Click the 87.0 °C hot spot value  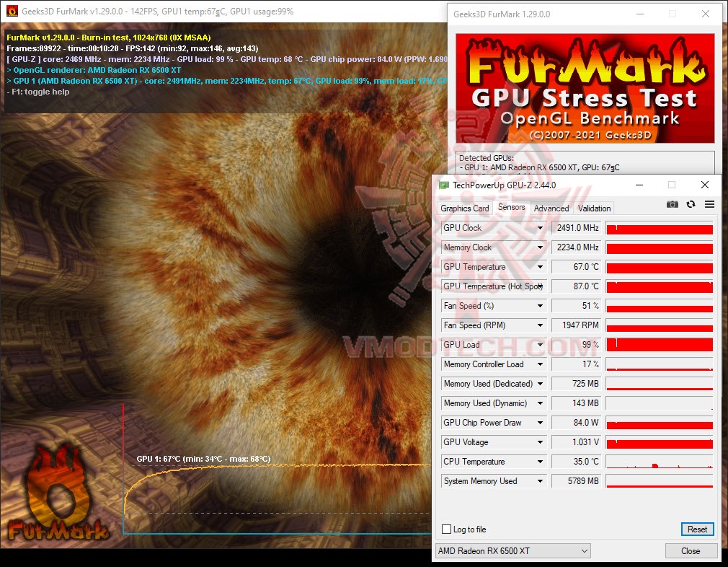tap(576, 287)
